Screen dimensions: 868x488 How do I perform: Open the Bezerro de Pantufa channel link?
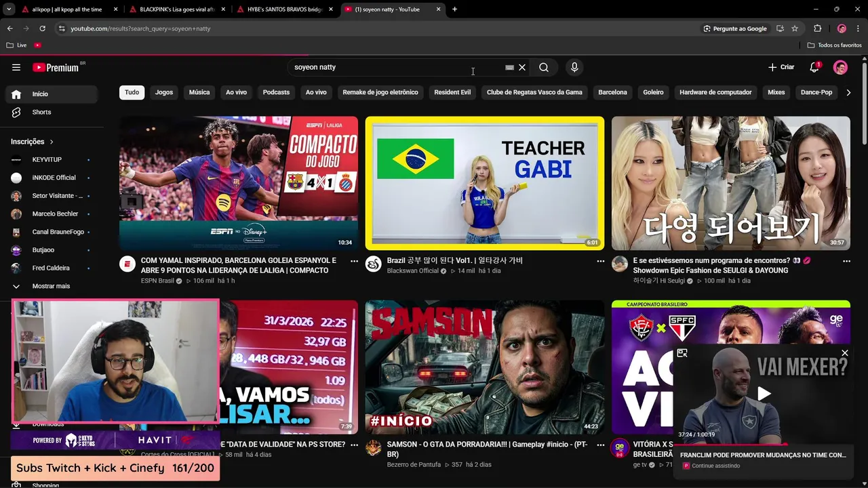(x=414, y=464)
